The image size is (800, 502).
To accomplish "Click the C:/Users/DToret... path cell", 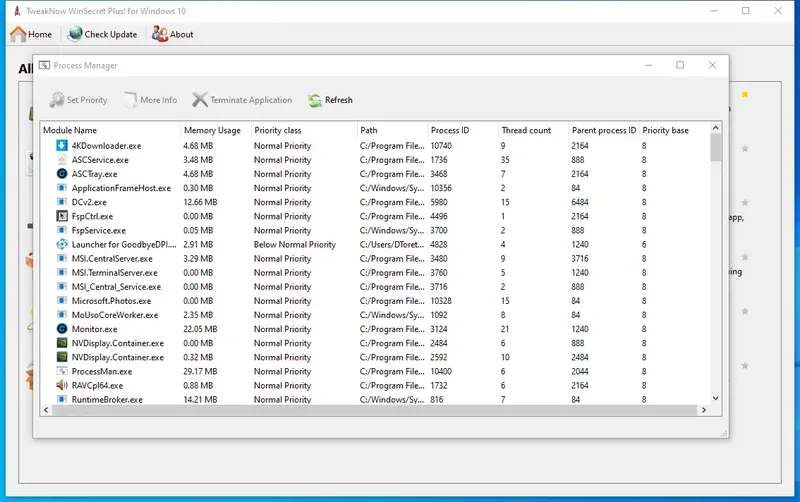I will point(392,244).
